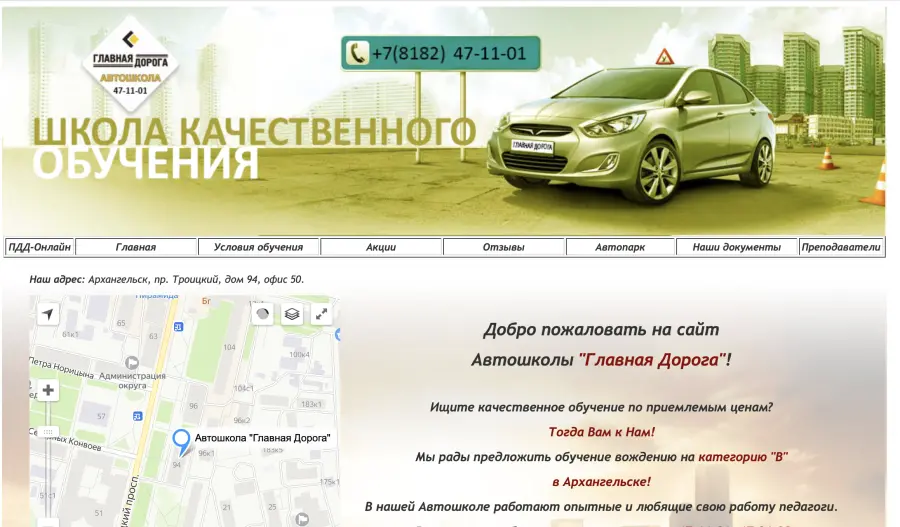The height and width of the screenshot is (527, 900).
Task: Click the Администрация округа map label
Action: [x=132, y=381]
